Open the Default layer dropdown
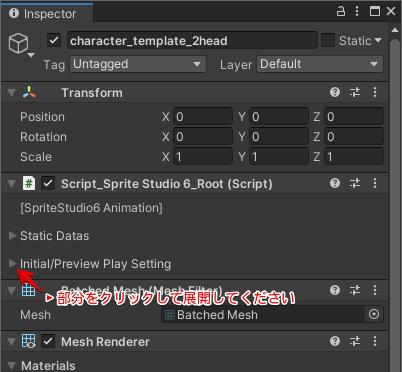This screenshot has height=372, width=402. [x=320, y=64]
